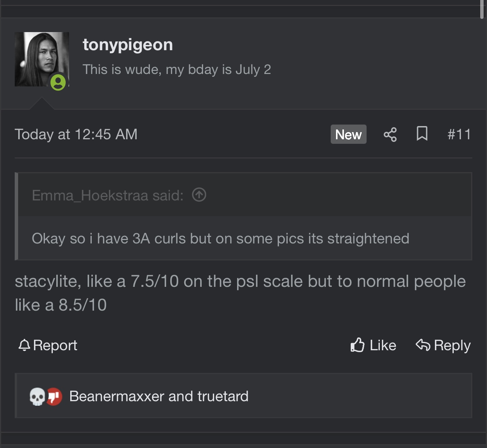Open tonypigeon's avatar thumbnail
487x448 pixels.
(x=42, y=59)
